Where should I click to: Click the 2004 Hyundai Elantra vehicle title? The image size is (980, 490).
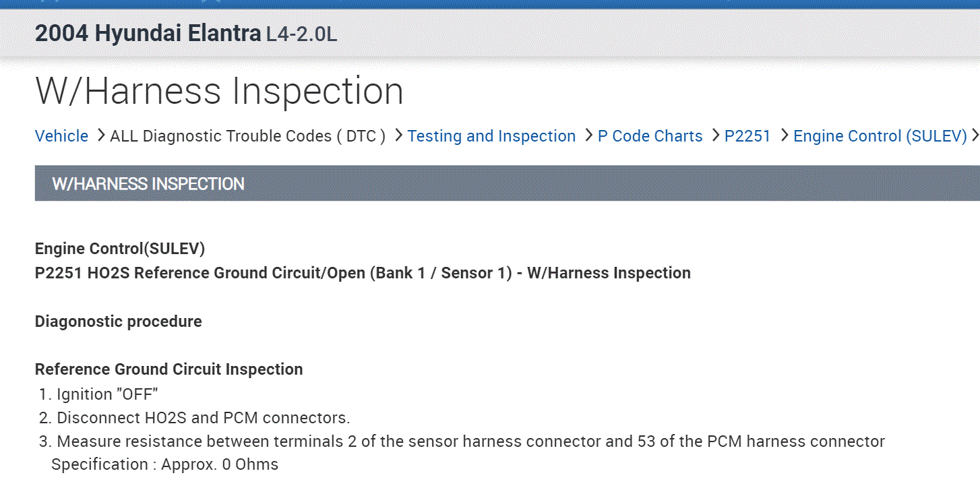tap(148, 34)
